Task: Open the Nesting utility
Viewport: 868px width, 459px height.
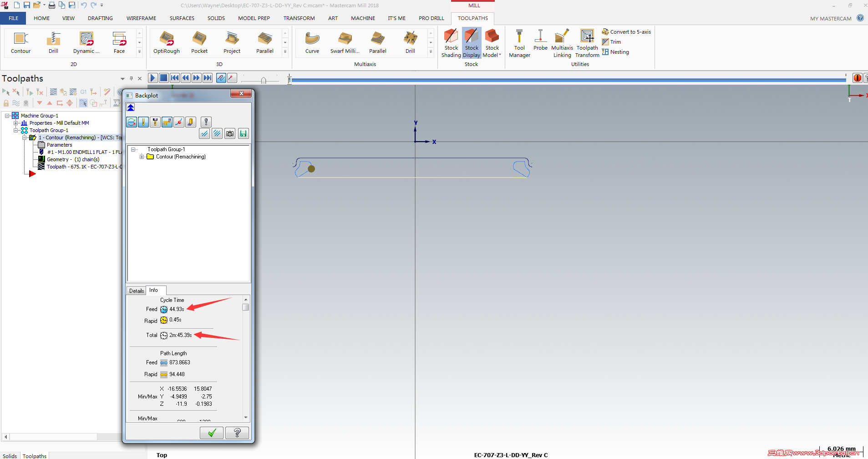Action: (615, 52)
